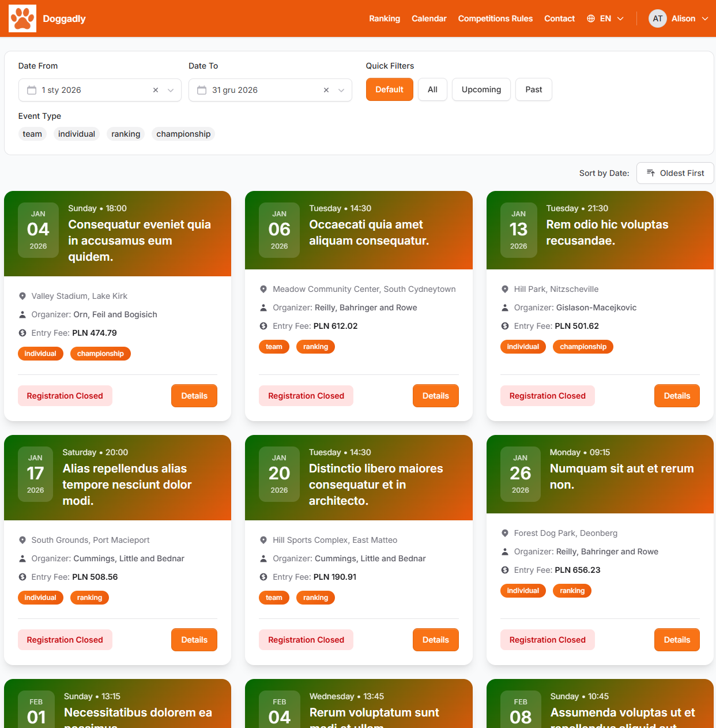Image resolution: width=716 pixels, height=728 pixels.
Task: Open the EN language dropdown
Action: (x=606, y=18)
